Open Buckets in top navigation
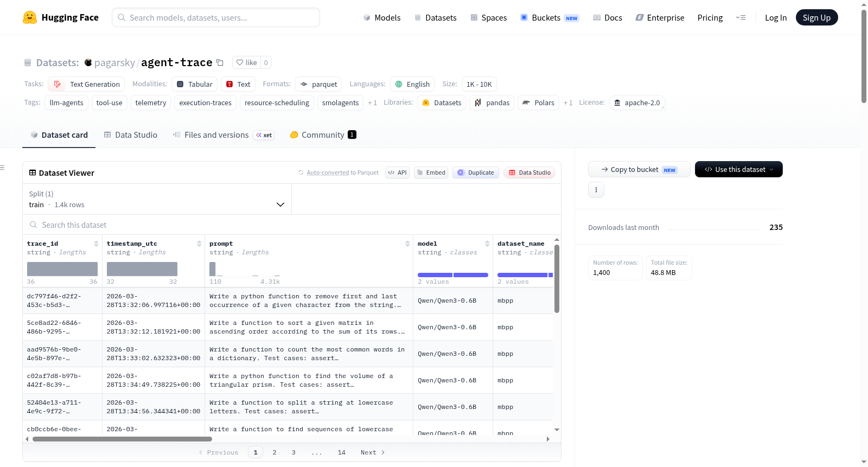Viewport: 868px width, 467px height. [550, 17]
